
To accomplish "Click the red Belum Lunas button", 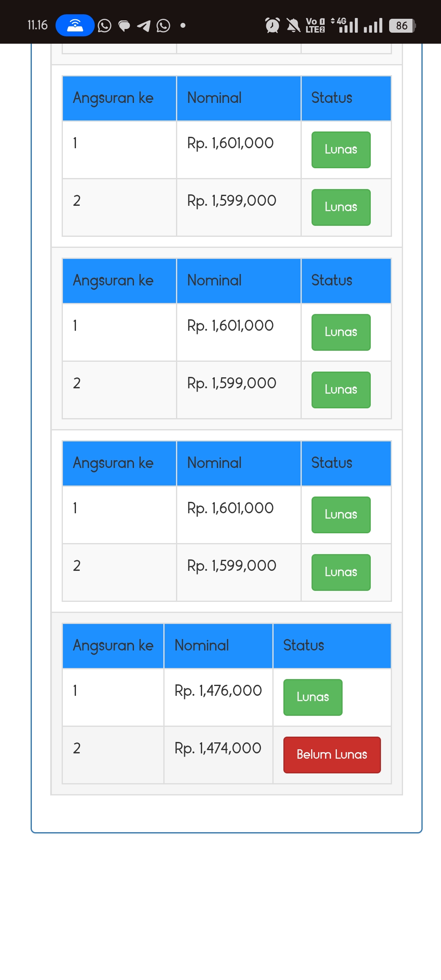I will tap(332, 755).
